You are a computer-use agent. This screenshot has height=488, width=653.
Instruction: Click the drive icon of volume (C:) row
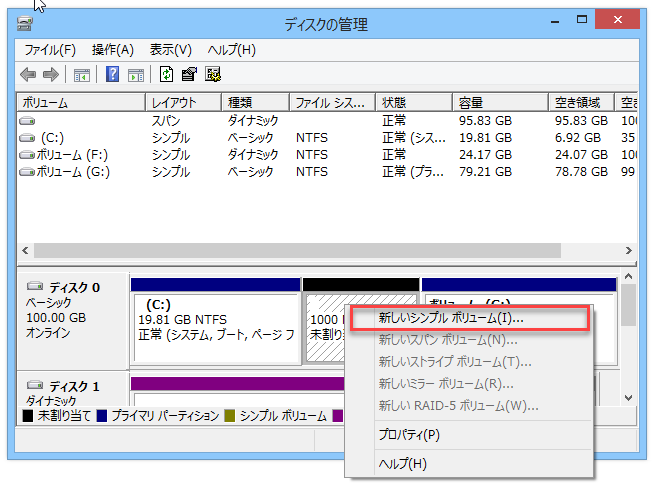click(x=27, y=137)
